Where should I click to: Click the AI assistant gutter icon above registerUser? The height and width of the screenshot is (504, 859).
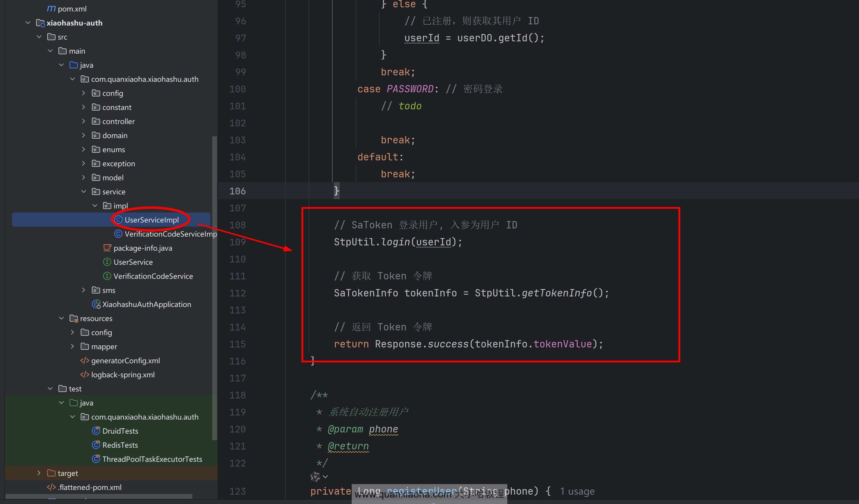pyautogui.click(x=315, y=477)
